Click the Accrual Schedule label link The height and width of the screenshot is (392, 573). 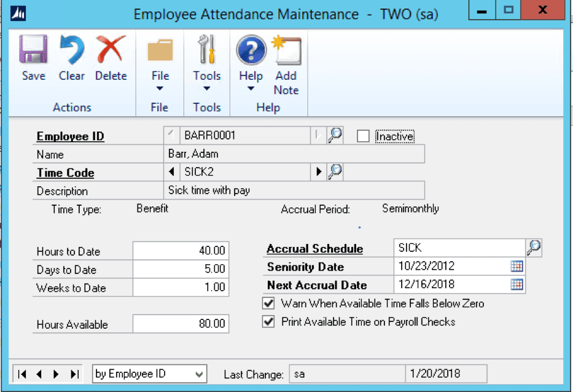pyautogui.click(x=314, y=249)
